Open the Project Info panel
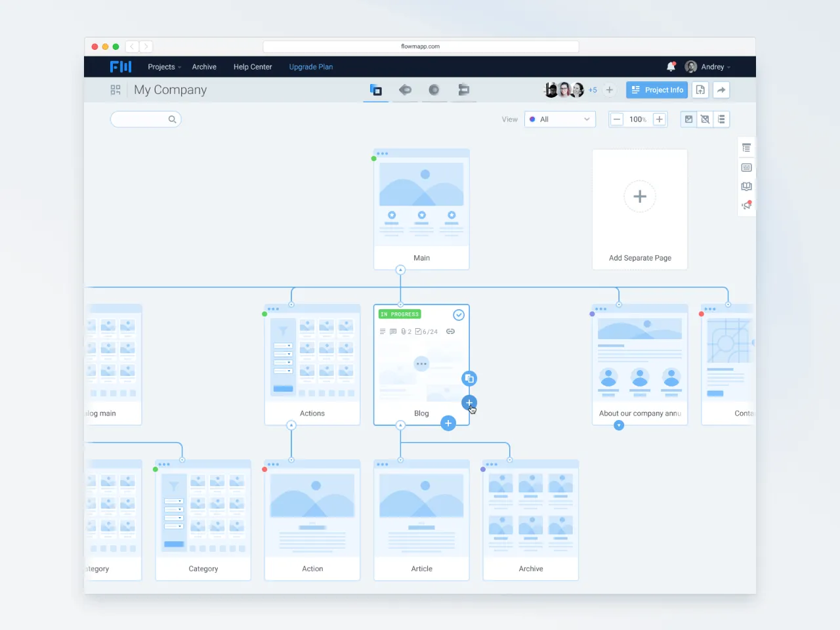The image size is (840, 630). (x=656, y=90)
